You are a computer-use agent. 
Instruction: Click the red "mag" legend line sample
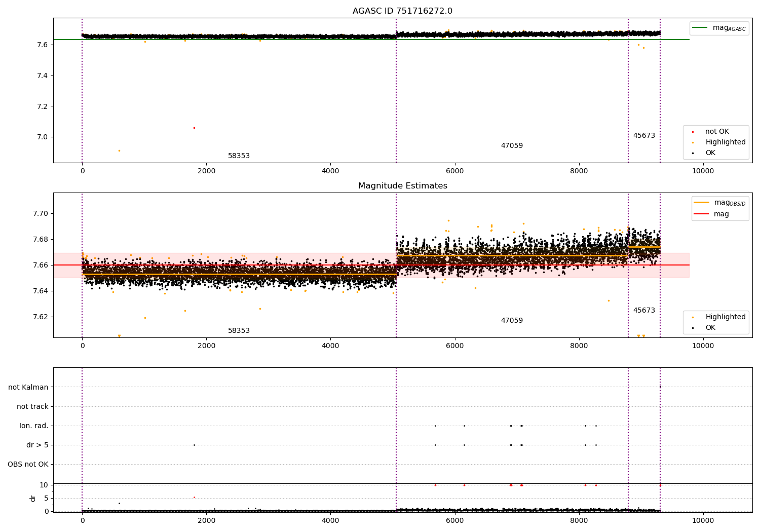pyautogui.click(x=702, y=214)
